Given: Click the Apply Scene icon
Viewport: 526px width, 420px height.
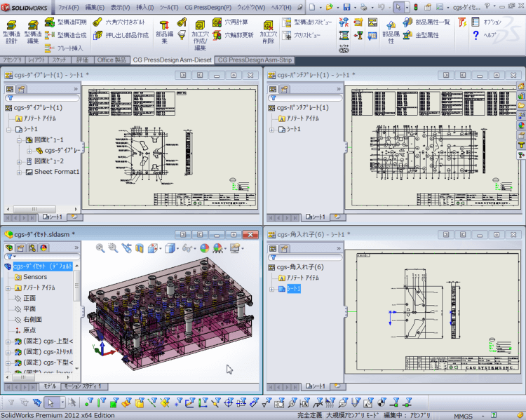Looking at the screenshot, I should [217, 248].
